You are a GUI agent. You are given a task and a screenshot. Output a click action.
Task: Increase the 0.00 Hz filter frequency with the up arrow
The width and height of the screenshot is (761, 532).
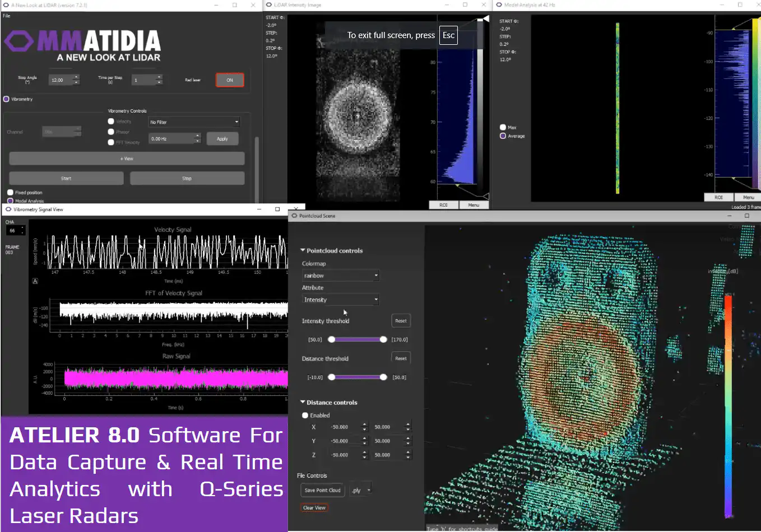[197, 136]
